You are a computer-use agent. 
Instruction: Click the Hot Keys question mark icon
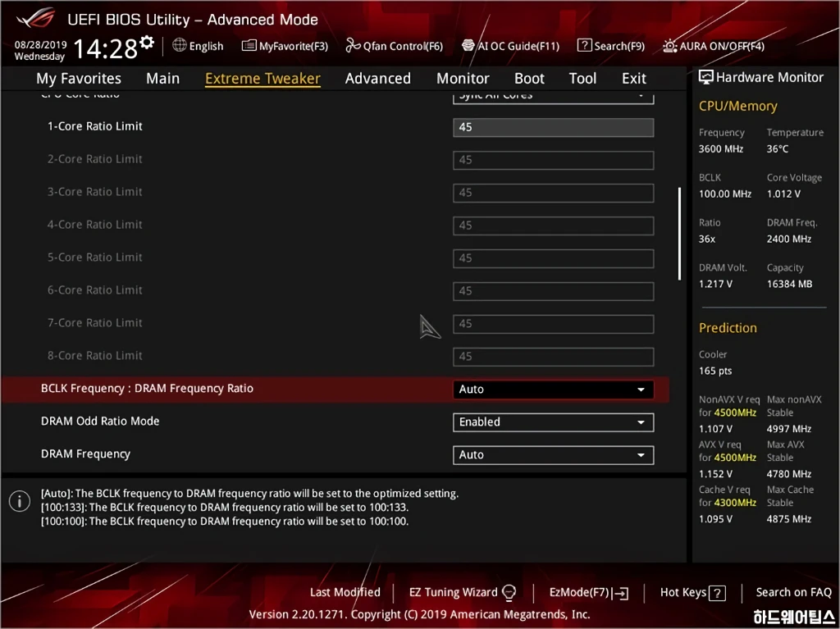[717, 593]
